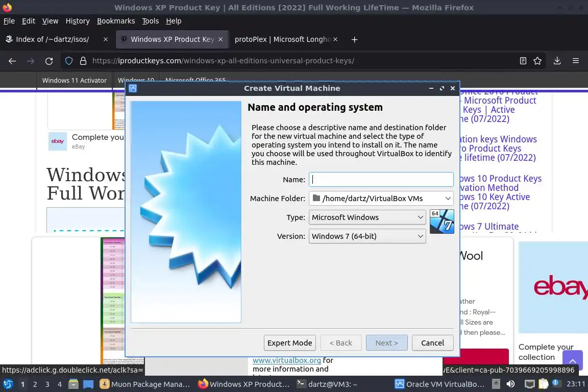Open clipboard manager in system tray
Viewport: 588px width, 392px height.
pyautogui.click(x=544, y=384)
